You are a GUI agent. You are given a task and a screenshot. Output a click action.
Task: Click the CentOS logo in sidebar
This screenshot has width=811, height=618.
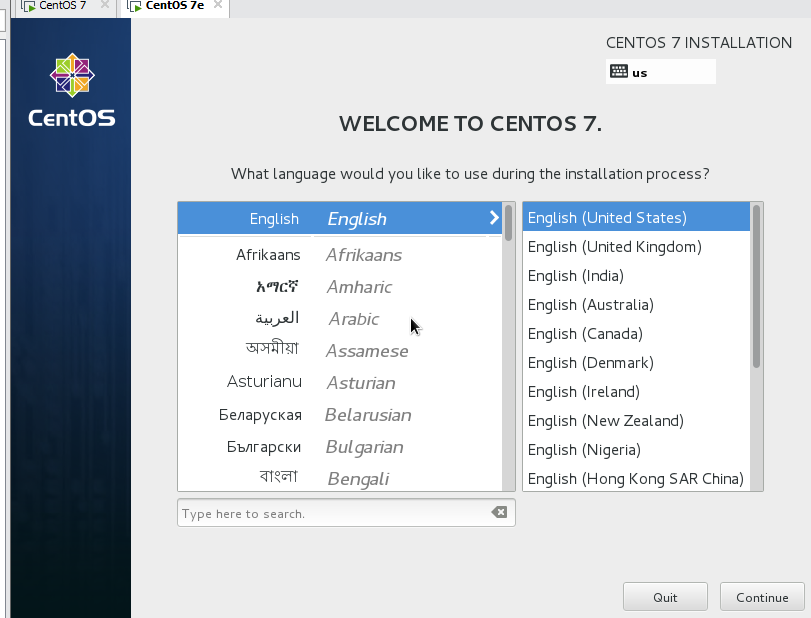pyautogui.click(x=71, y=91)
